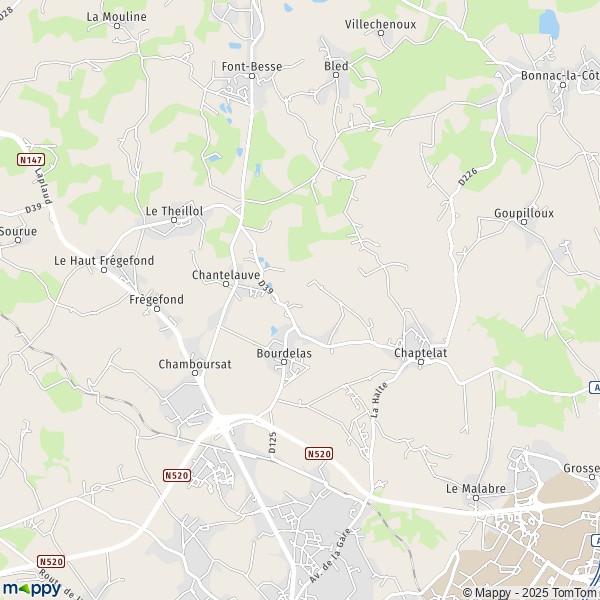600x600 pixels.
Task: Click the La Mouline place label
Action: [x=117, y=17]
